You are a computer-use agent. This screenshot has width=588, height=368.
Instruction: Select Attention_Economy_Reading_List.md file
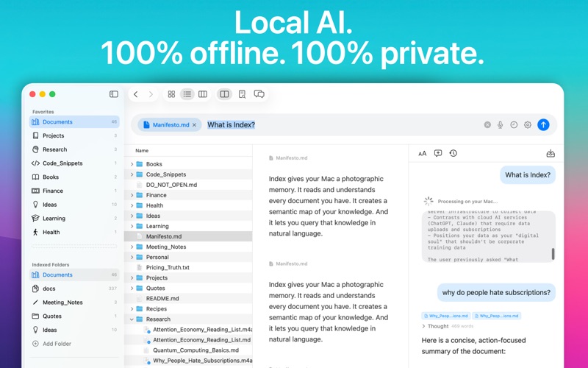(x=188, y=340)
